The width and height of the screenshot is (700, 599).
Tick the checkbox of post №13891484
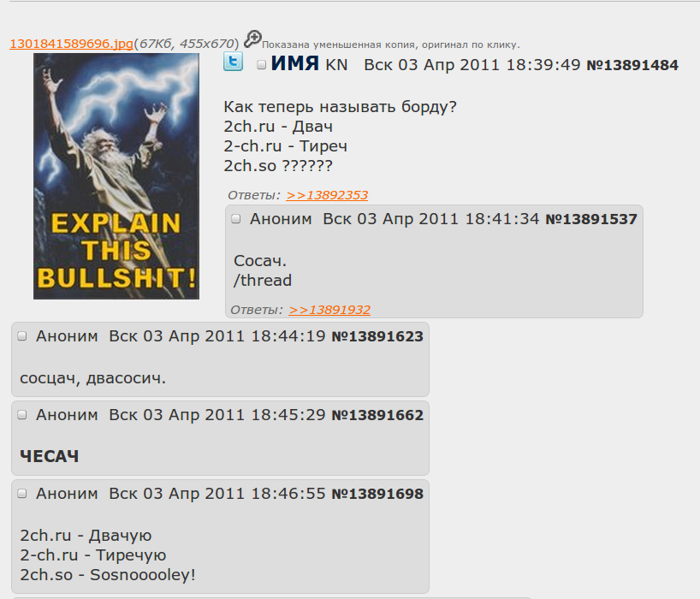[262, 65]
